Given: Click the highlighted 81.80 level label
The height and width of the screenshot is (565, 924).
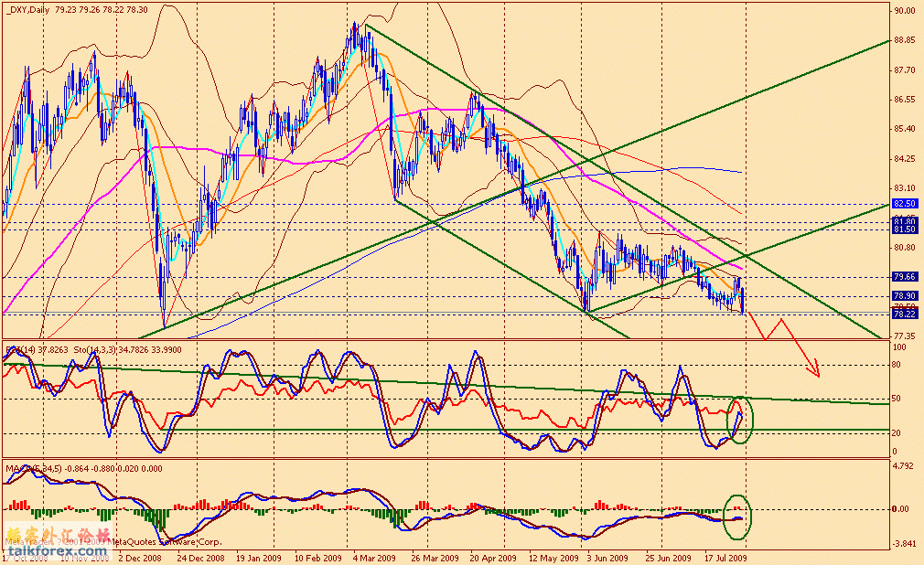Looking at the screenshot, I should (x=905, y=221).
